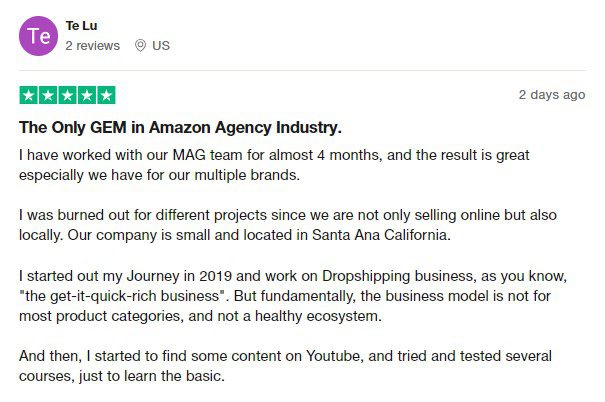Screen dimensions: 605x402
Task: Select the fourth green rating star
Action: coord(87,96)
